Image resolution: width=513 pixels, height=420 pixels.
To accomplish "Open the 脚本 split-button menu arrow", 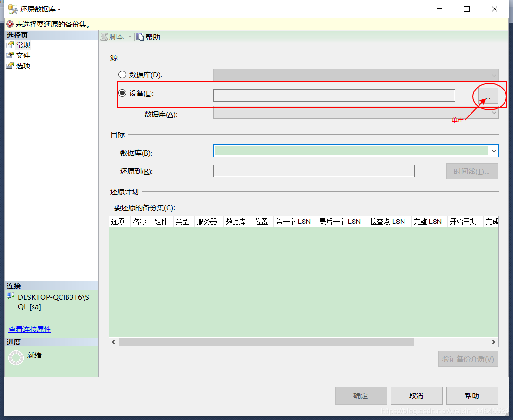I will pos(129,36).
